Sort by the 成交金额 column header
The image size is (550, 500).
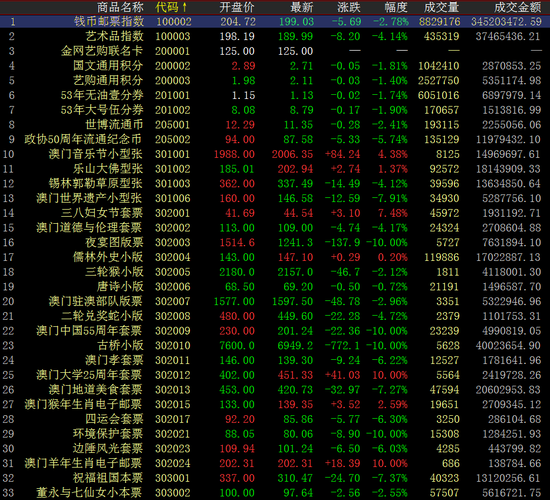click(x=518, y=7)
